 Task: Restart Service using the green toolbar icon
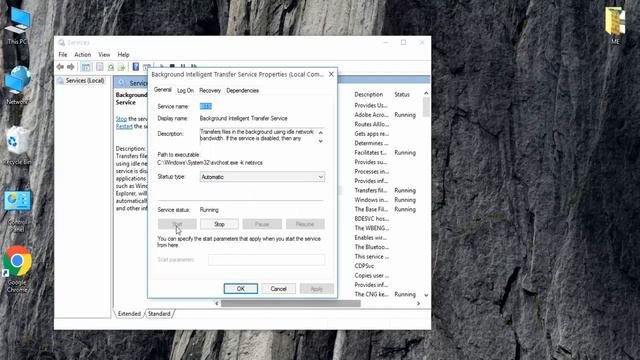[x=194, y=66]
